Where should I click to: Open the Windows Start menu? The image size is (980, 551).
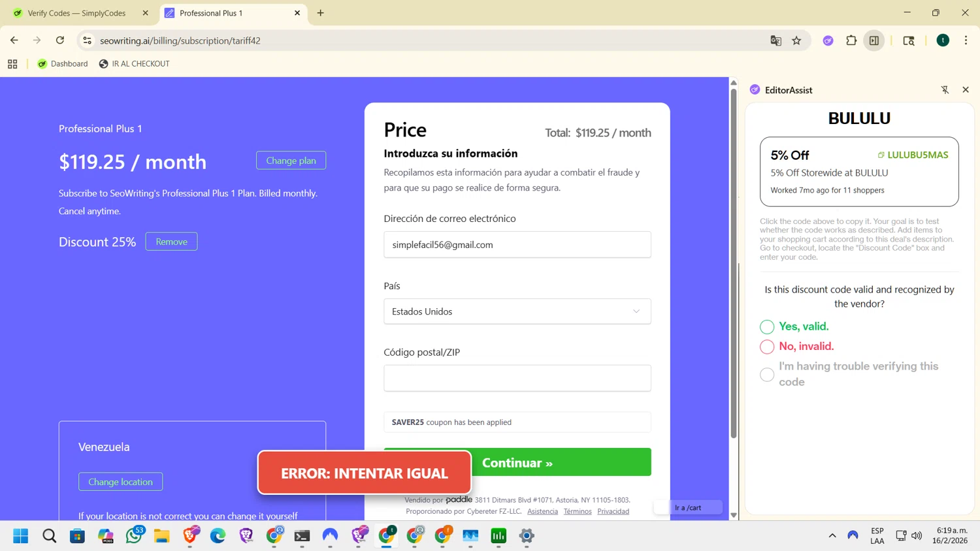coord(21,536)
